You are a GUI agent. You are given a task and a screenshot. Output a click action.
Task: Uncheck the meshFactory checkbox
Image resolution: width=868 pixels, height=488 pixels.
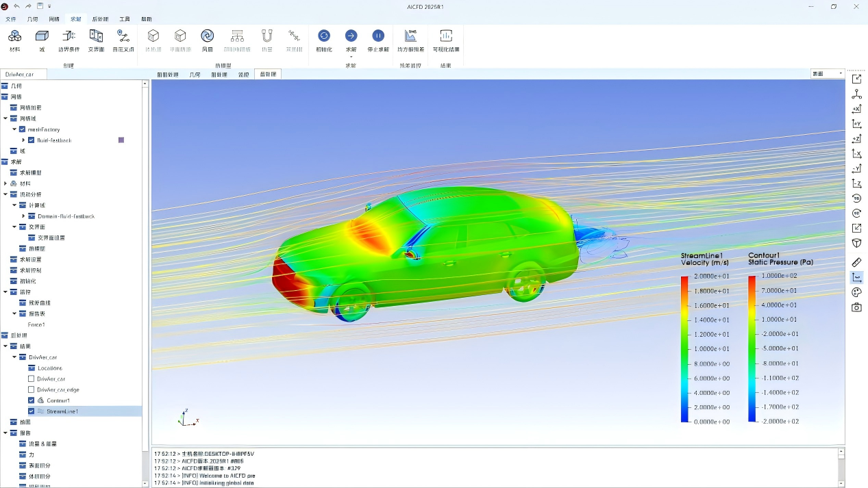[x=23, y=129]
